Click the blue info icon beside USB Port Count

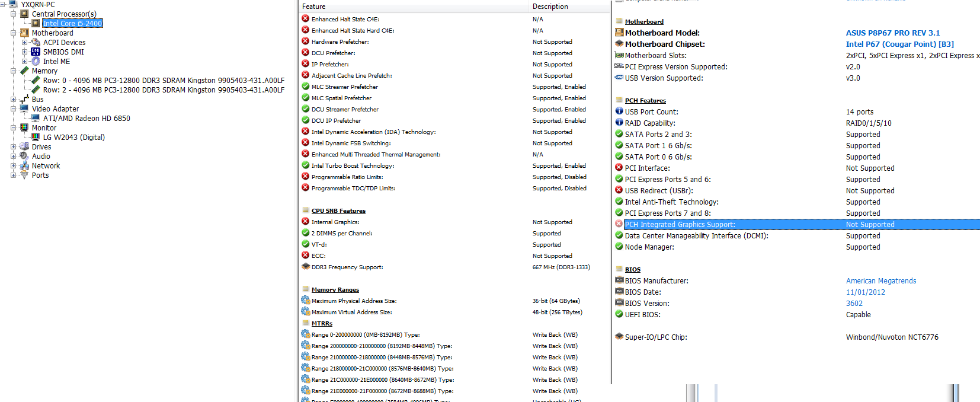click(619, 111)
